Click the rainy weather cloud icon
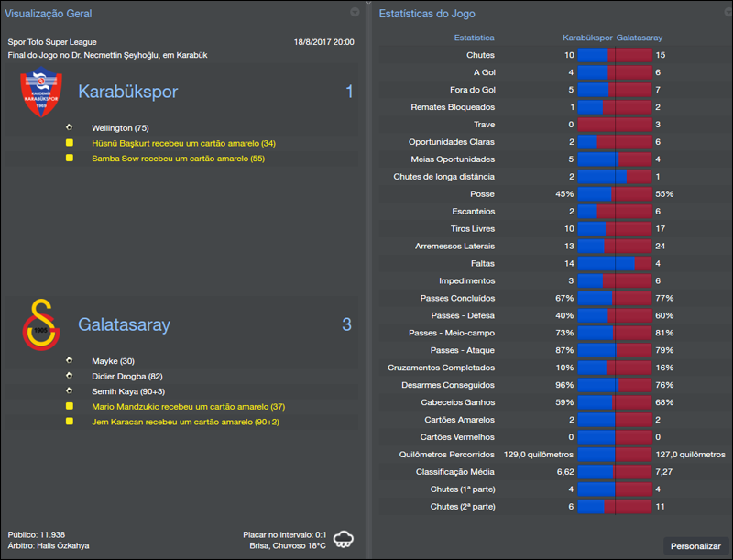This screenshot has height=560, width=733. pyautogui.click(x=344, y=538)
